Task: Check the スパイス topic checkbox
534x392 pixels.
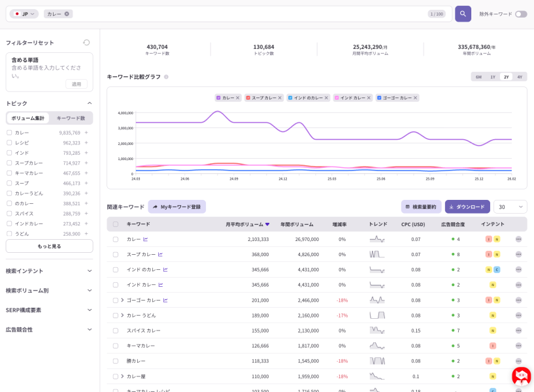Action: [x=9, y=214]
